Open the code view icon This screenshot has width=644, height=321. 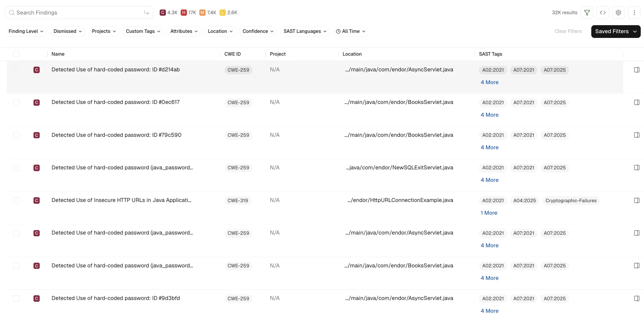click(603, 13)
